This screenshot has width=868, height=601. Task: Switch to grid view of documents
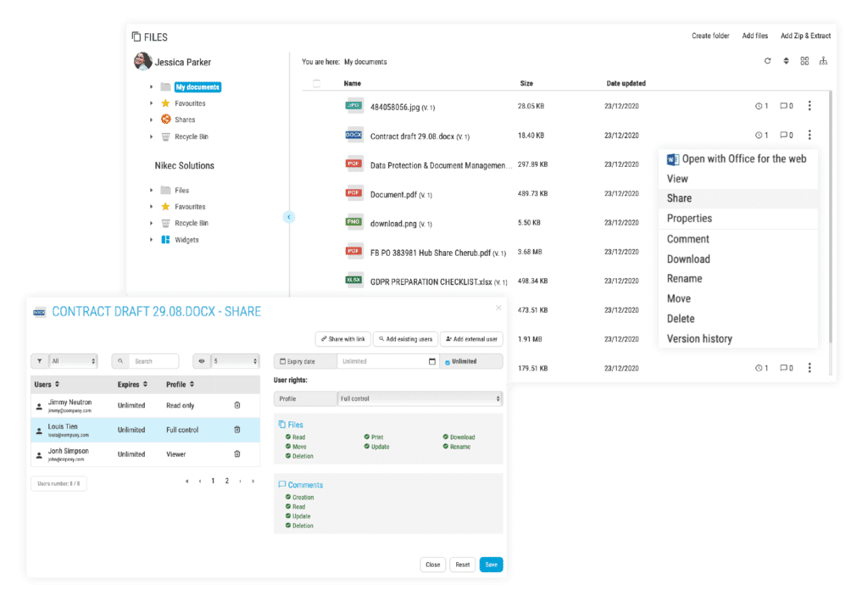tap(804, 61)
